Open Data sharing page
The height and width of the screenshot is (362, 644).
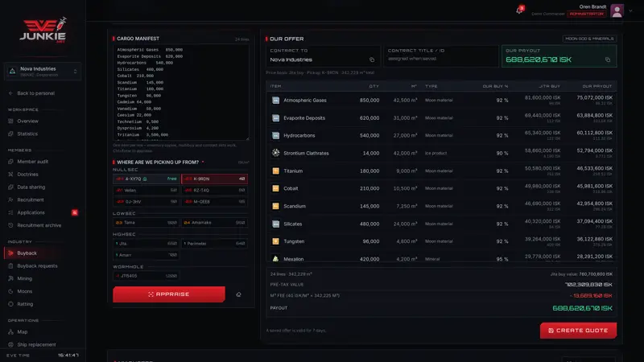click(31, 187)
